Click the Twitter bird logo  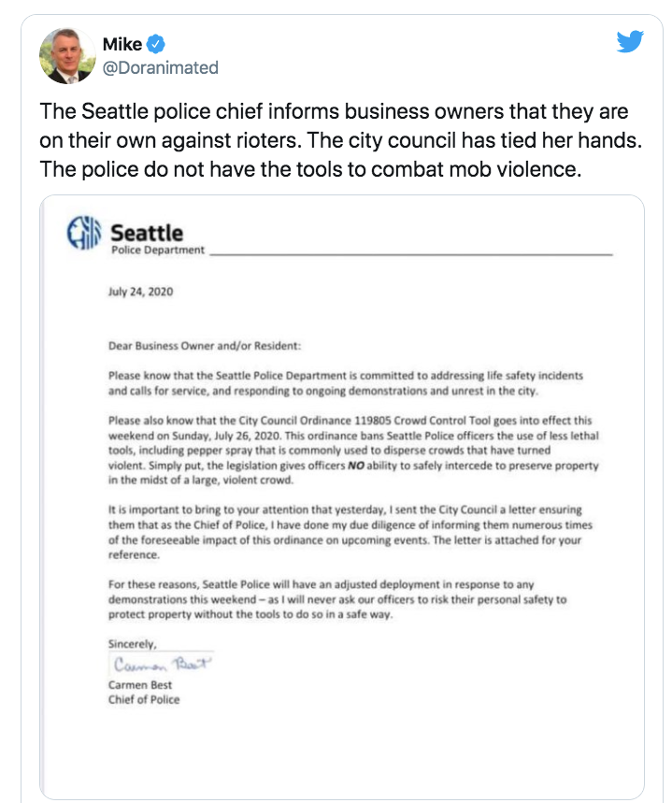click(630, 42)
